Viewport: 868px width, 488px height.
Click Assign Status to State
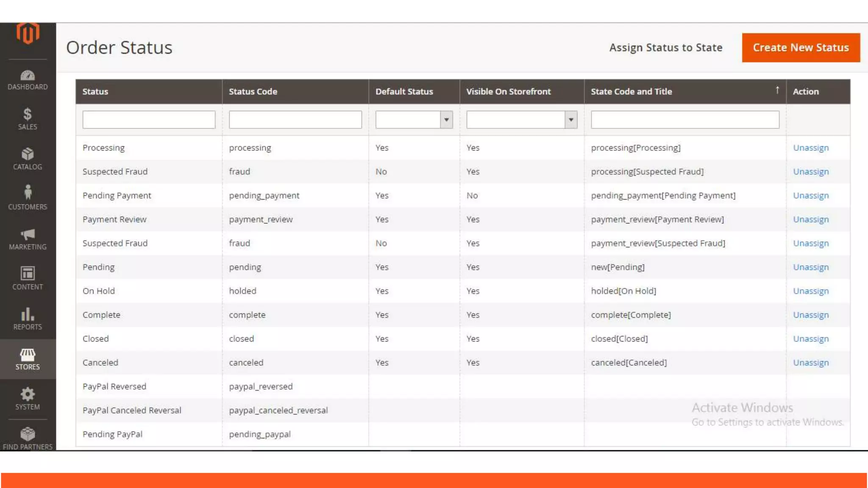pyautogui.click(x=665, y=48)
